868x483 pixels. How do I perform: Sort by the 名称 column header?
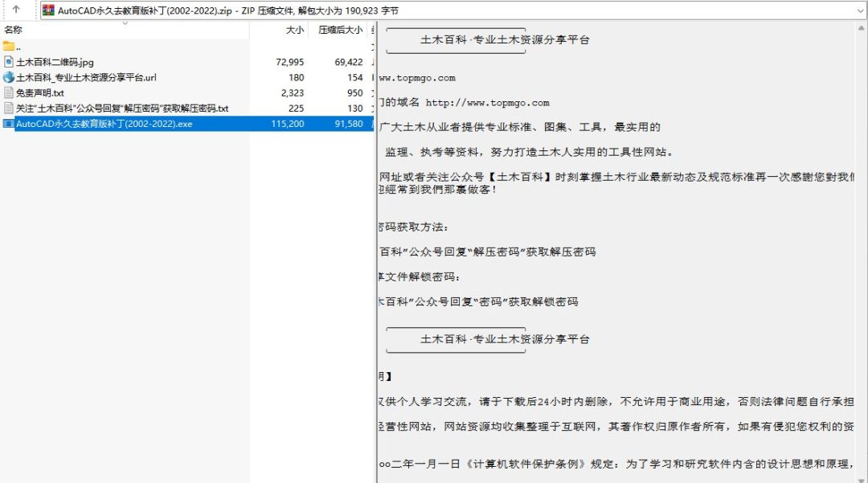[x=14, y=30]
